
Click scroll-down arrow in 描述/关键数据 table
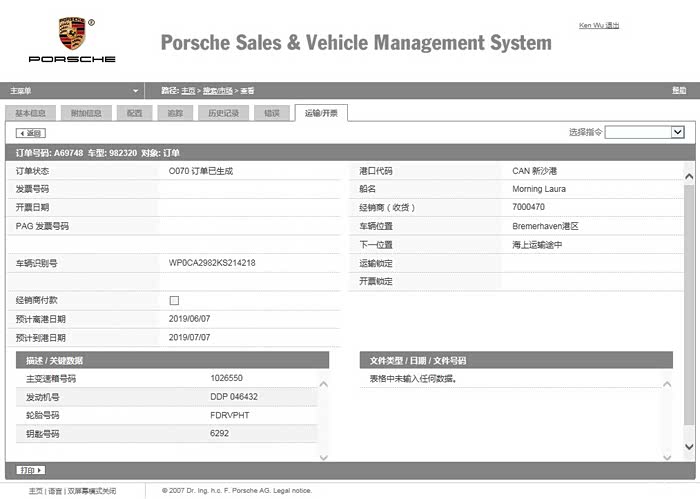[322, 457]
